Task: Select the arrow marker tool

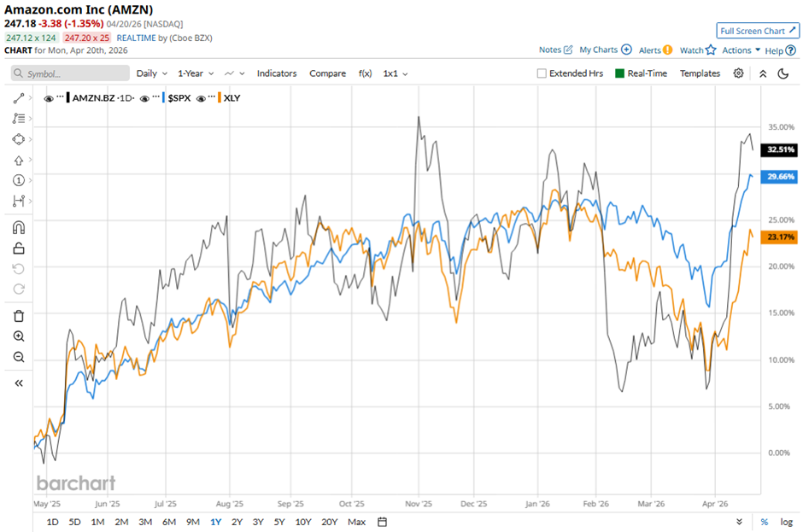Action: (x=19, y=161)
